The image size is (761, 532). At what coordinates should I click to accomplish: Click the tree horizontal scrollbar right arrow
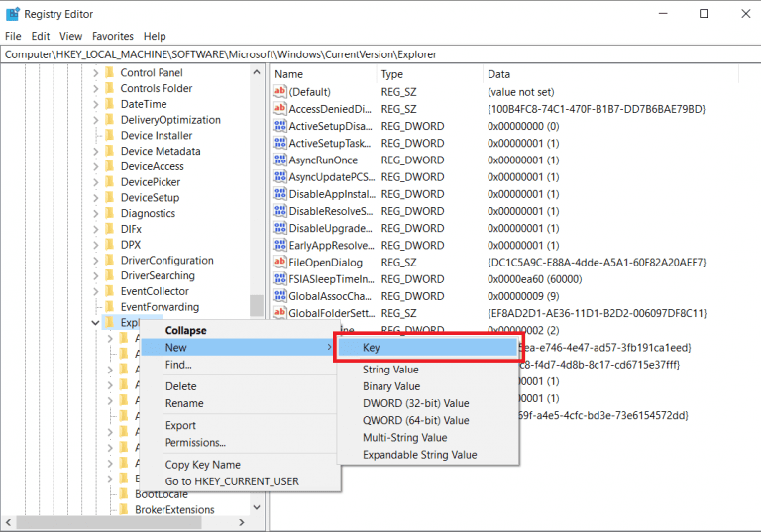242,522
